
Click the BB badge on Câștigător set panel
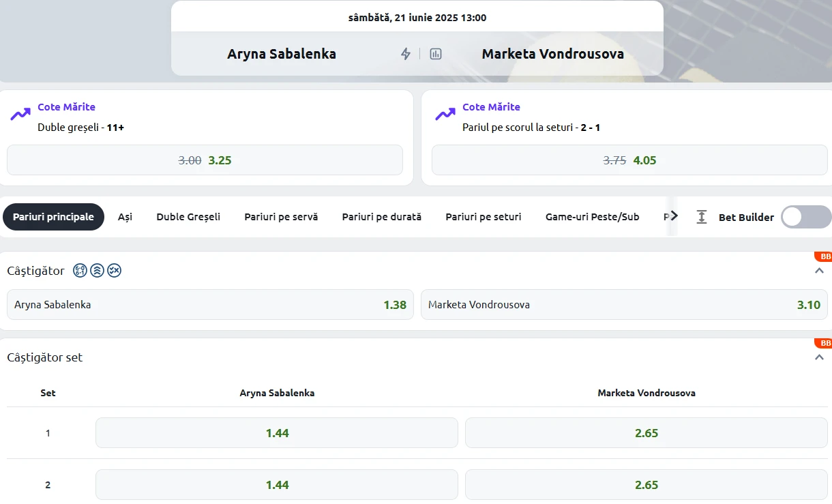(x=824, y=343)
